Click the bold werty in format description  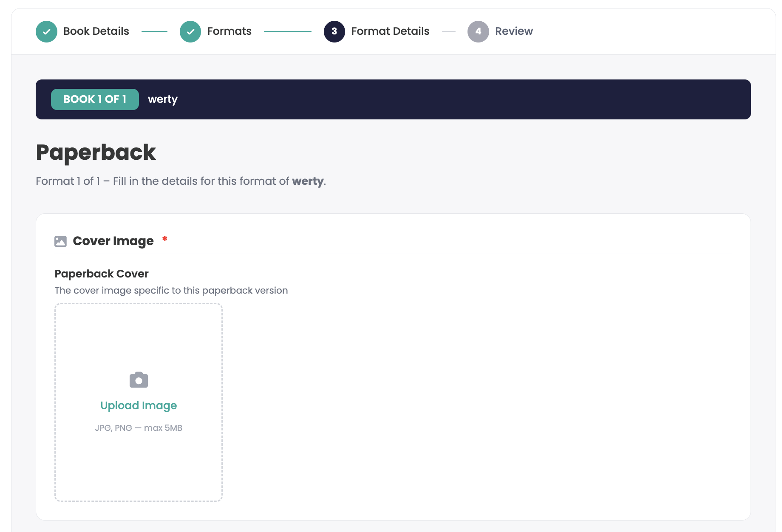[308, 181]
